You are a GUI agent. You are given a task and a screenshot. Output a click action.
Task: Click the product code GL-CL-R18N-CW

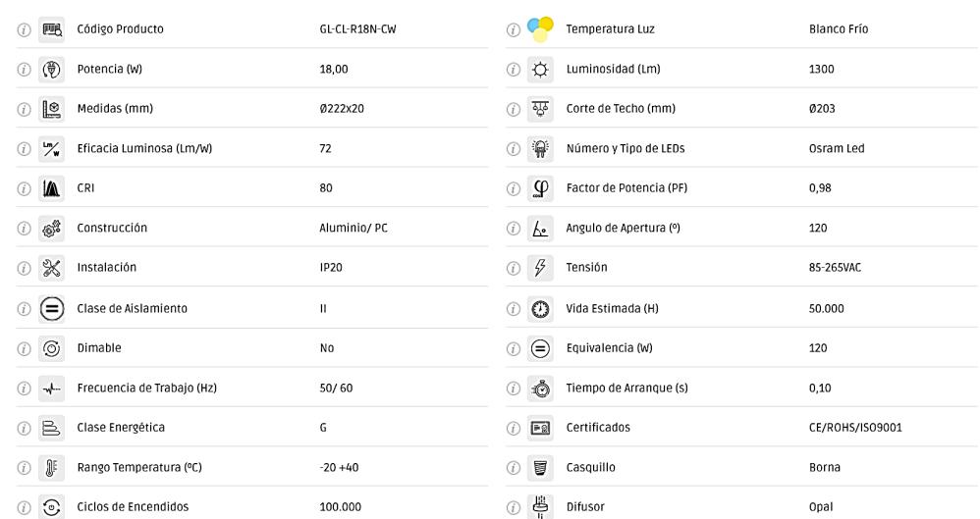click(357, 29)
